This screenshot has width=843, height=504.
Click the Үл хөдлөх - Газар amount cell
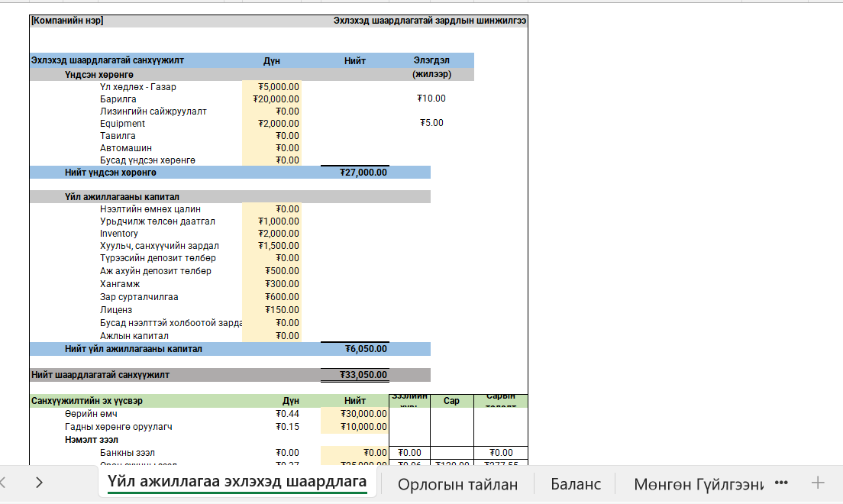(272, 87)
